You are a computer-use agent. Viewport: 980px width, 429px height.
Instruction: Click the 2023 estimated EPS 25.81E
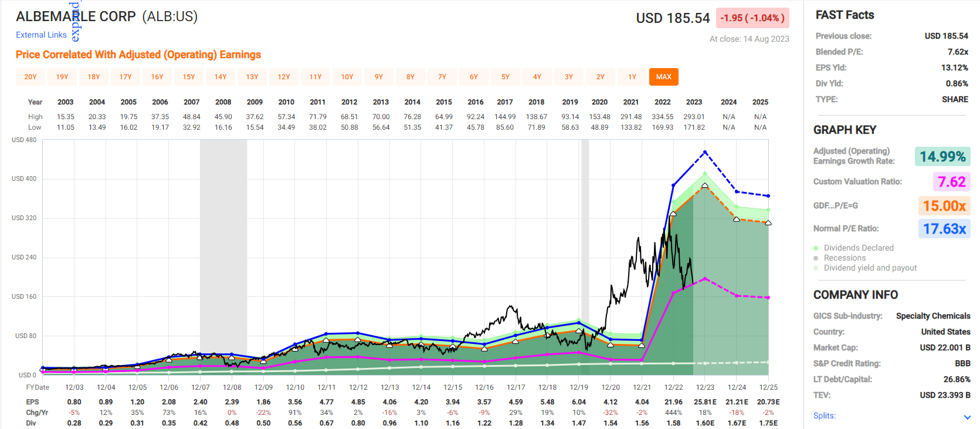[x=705, y=402]
